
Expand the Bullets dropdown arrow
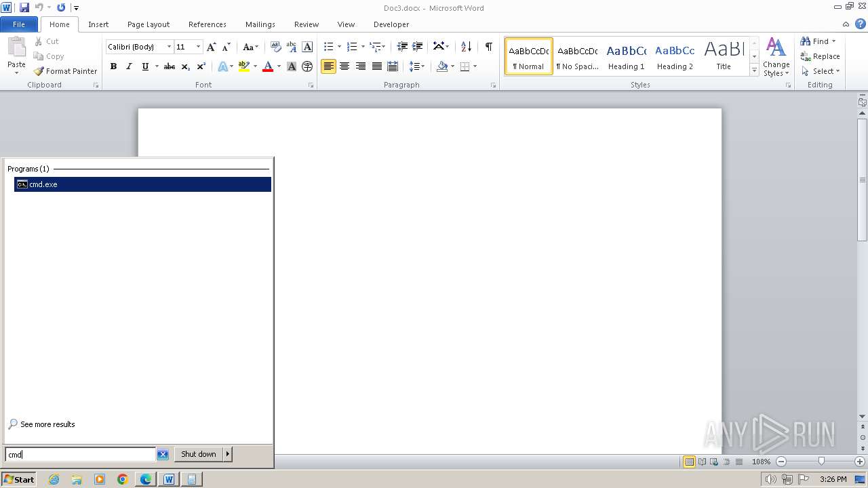pos(340,47)
